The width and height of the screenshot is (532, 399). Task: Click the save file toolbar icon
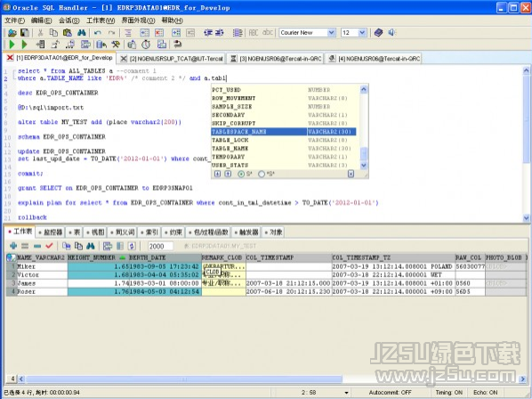point(25,33)
